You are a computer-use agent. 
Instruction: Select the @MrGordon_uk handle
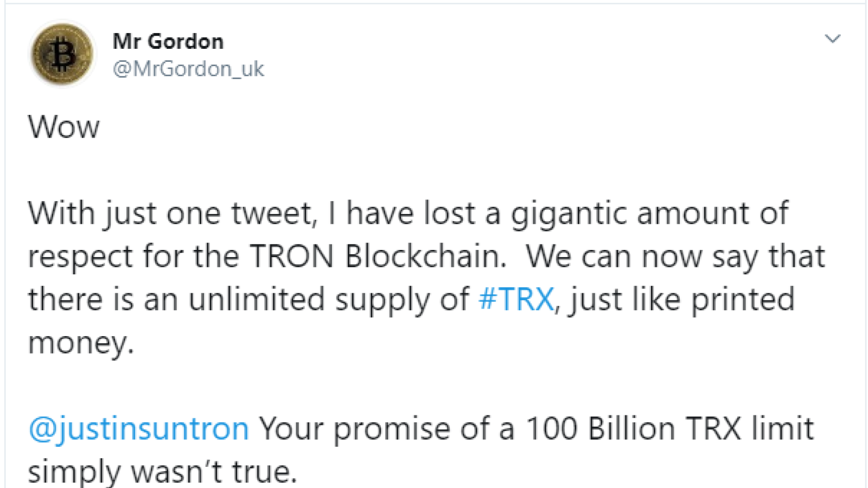[188, 69]
